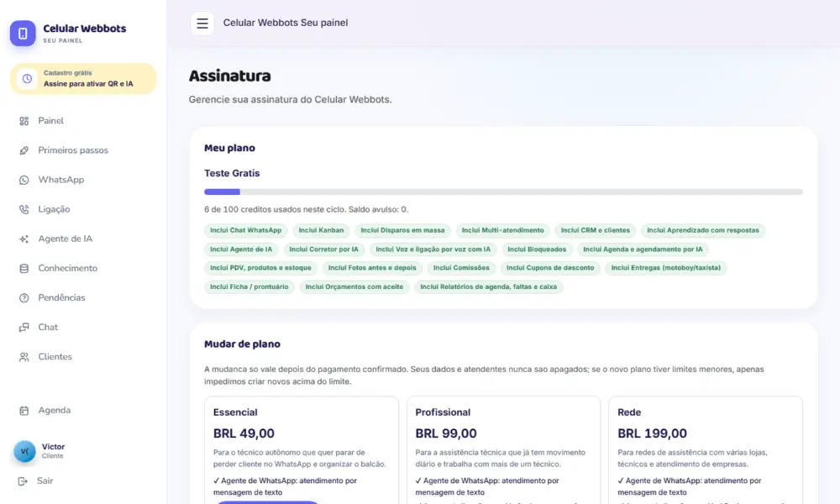Open the Chat section label
840x504 pixels.
tap(48, 328)
